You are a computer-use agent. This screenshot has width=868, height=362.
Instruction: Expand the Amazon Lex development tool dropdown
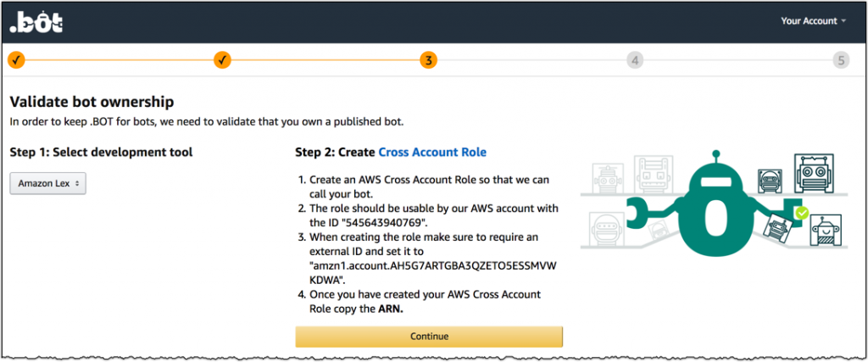point(48,183)
